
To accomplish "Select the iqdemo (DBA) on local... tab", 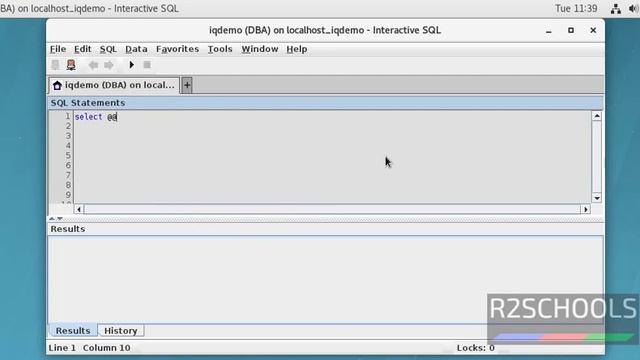I will (114, 85).
